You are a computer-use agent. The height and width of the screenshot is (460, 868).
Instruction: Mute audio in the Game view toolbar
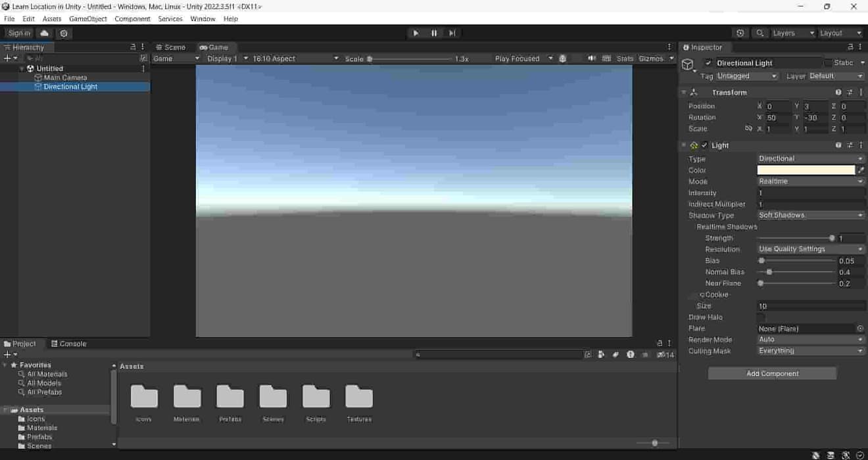coord(592,58)
